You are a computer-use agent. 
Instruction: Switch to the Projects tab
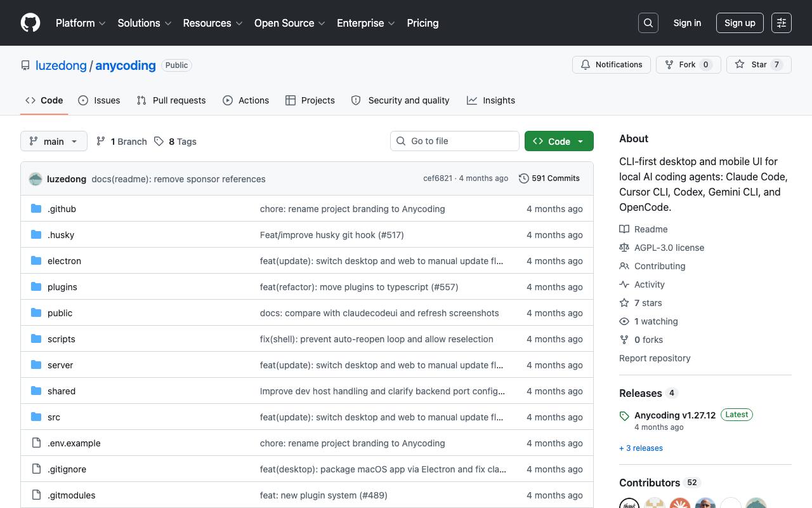310,100
